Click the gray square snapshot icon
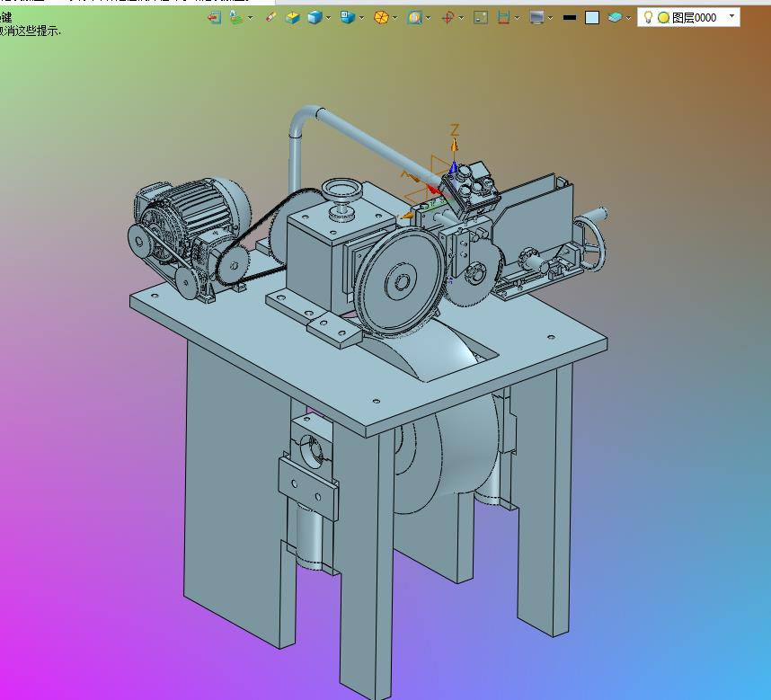This screenshot has width=771, height=700. [x=481, y=18]
